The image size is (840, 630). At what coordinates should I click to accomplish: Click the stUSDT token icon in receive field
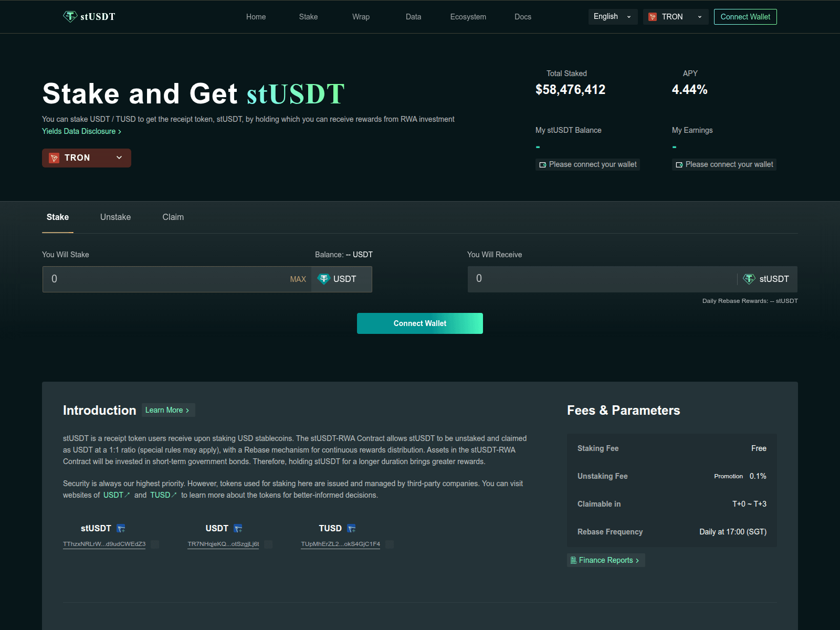coord(749,279)
